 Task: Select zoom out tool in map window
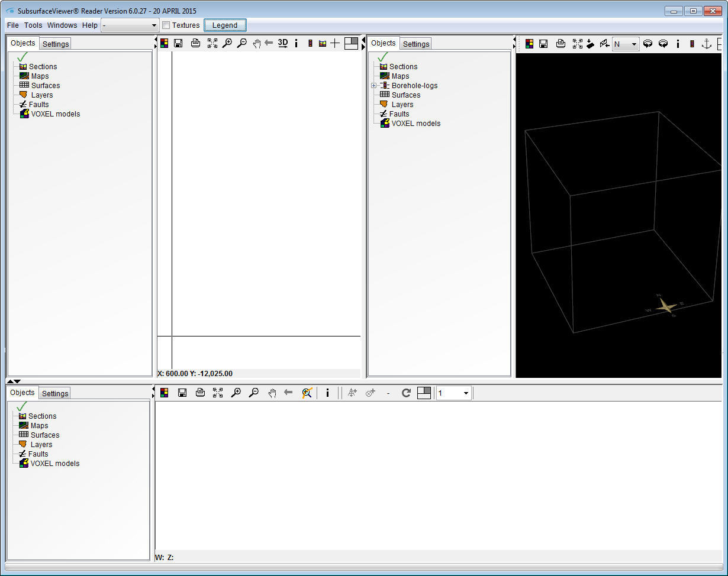[x=242, y=43]
